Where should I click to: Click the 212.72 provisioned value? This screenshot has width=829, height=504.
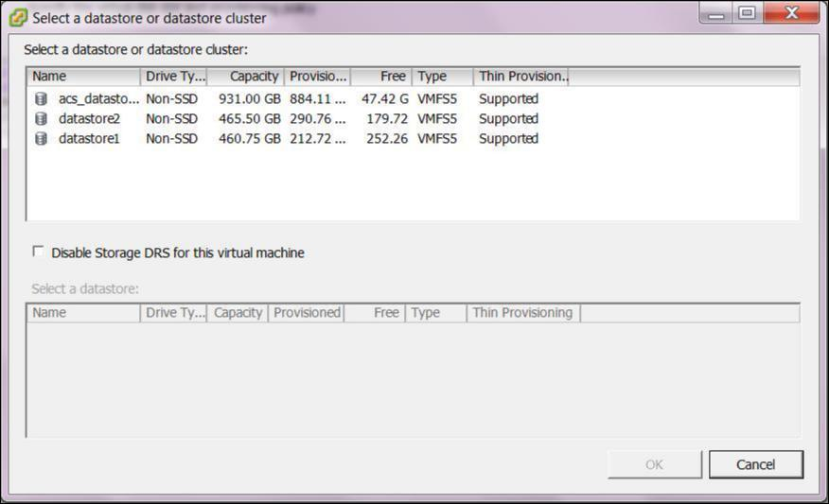point(318,138)
